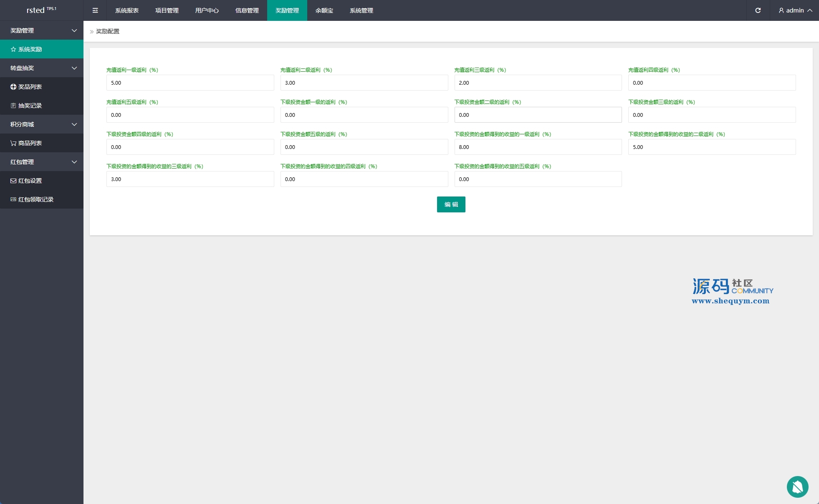Collapse the 奖励管理 sidebar group

pyautogui.click(x=42, y=30)
